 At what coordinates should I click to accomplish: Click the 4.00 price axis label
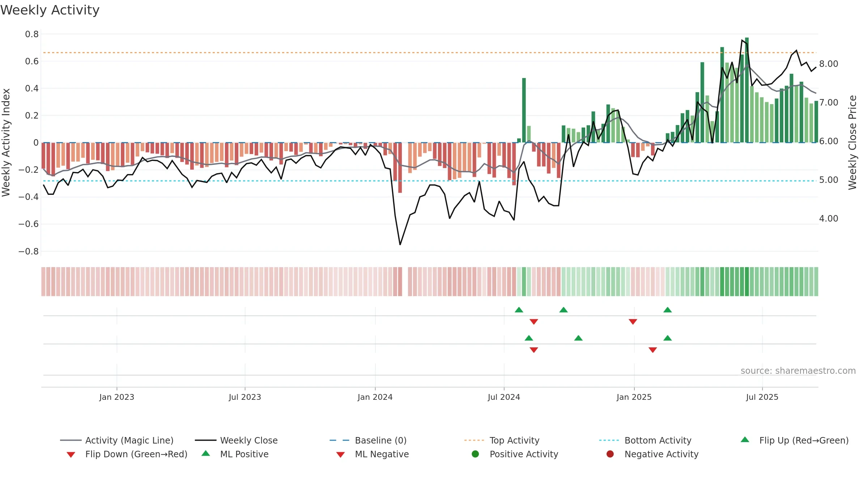click(x=829, y=219)
